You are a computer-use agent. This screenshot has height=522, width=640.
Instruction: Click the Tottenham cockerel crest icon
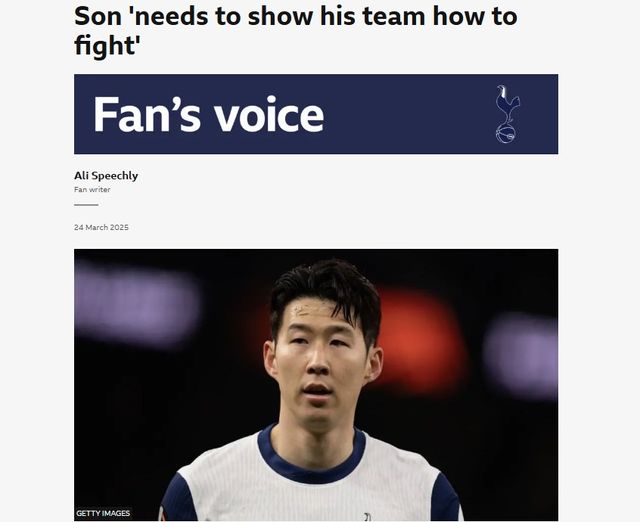pyautogui.click(x=507, y=114)
